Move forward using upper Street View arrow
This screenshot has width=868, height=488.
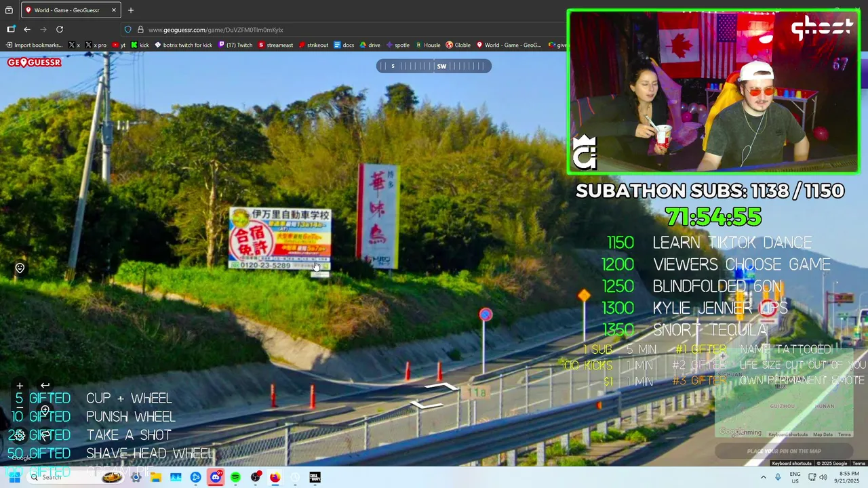[442, 387]
